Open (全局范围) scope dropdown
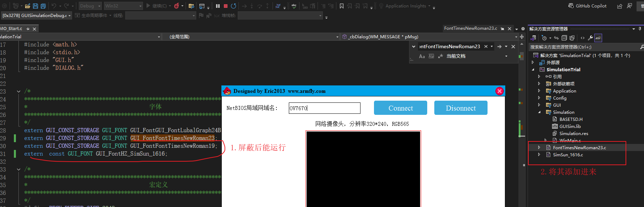The image size is (644, 207). 251,37
